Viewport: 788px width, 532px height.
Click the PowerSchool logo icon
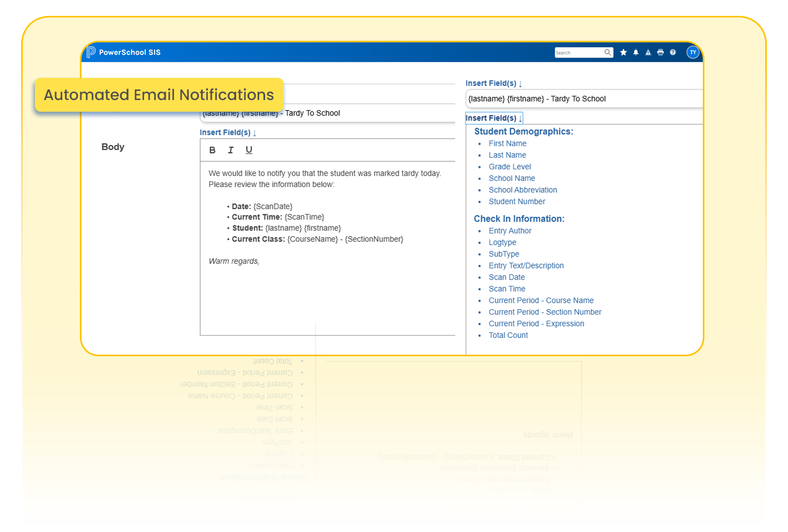pos(91,52)
